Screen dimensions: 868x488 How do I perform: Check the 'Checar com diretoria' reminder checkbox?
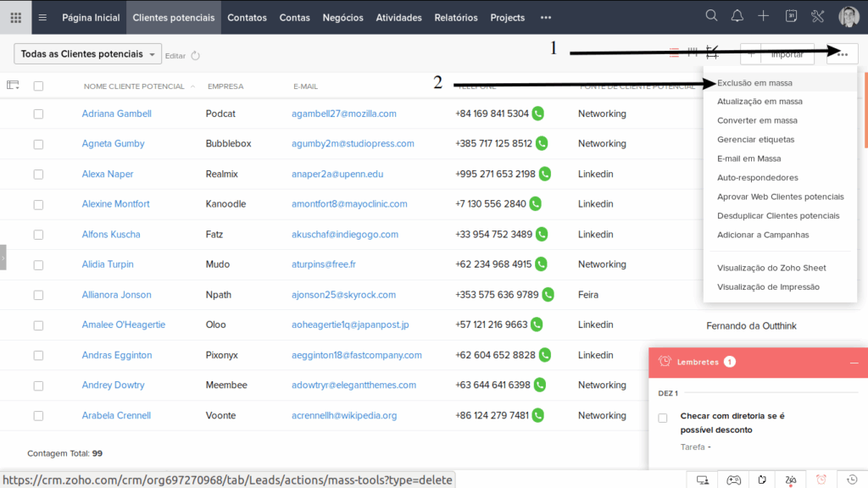point(663,418)
